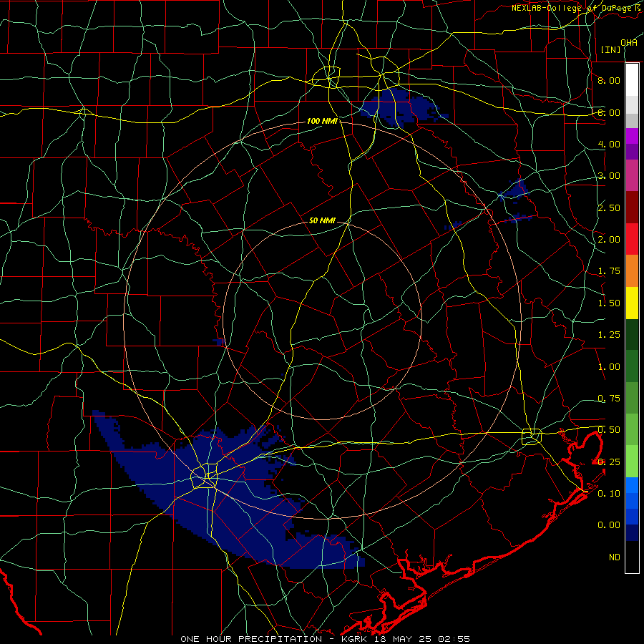This screenshot has height=644, width=644.
Task: Click the 0.25 legend value
Action: (609, 462)
